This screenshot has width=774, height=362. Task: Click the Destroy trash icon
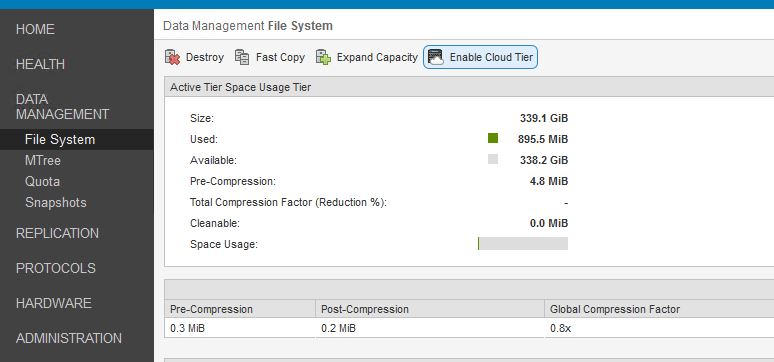click(172, 57)
